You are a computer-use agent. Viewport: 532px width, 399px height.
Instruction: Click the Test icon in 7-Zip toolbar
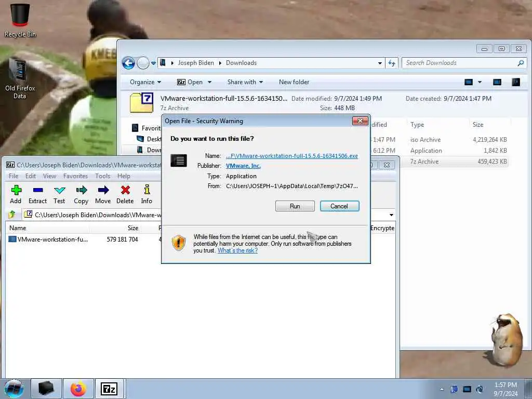tap(59, 190)
